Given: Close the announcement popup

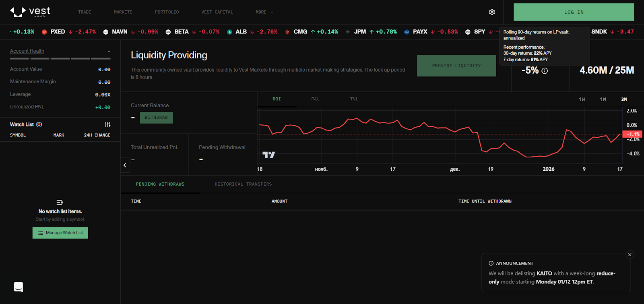Looking at the screenshot, I should (x=630, y=254).
